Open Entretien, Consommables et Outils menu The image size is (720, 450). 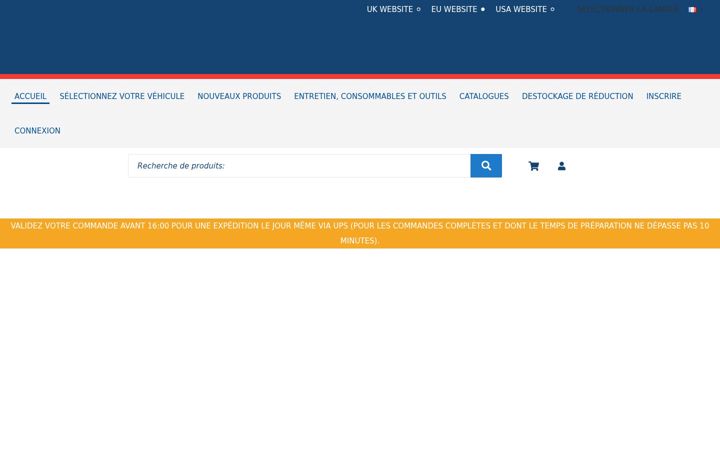point(370,96)
